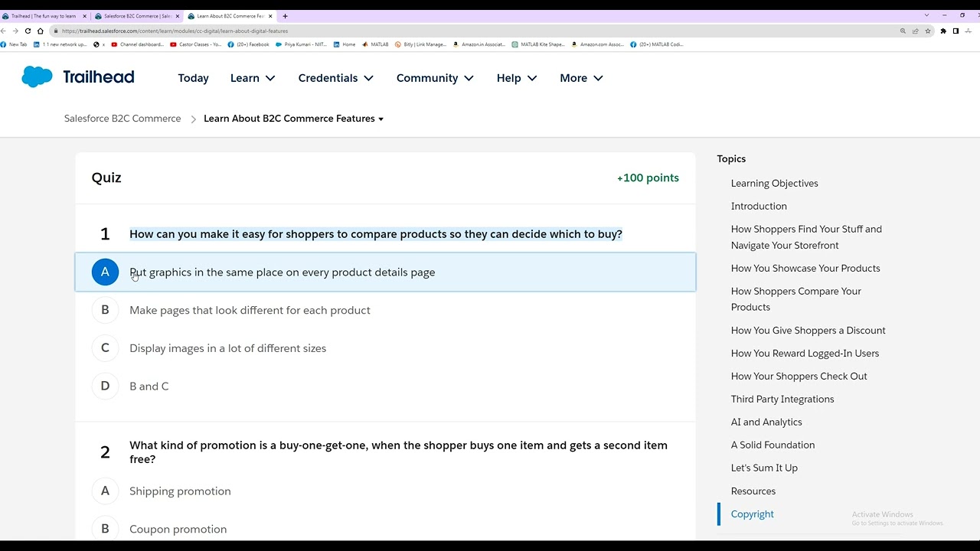Go to 'How You Reward Logged-In Users' topic
This screenshot has width=980, height=551.
coord(805,353)
